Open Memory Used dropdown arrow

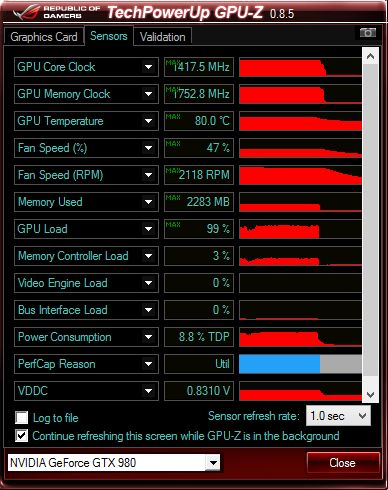point(148,202)
